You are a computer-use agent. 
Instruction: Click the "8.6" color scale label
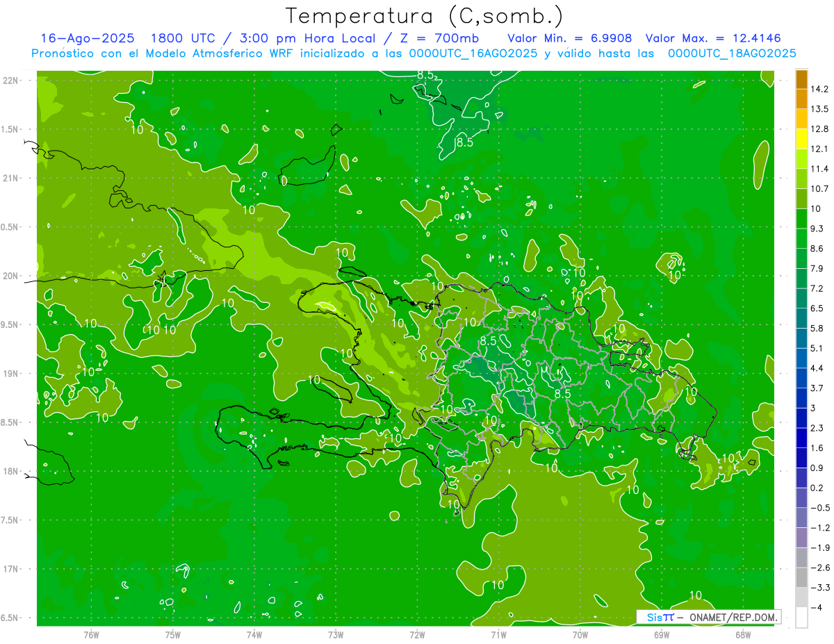(818, 249)
